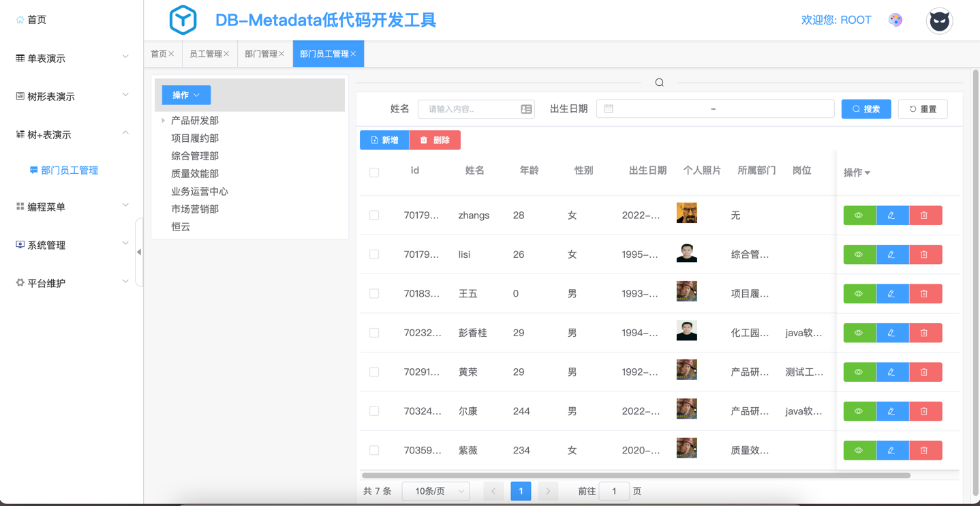Screen dimensions: 980x506
Task: Click the view eye icon for zhangs
Action: (859, 215)
